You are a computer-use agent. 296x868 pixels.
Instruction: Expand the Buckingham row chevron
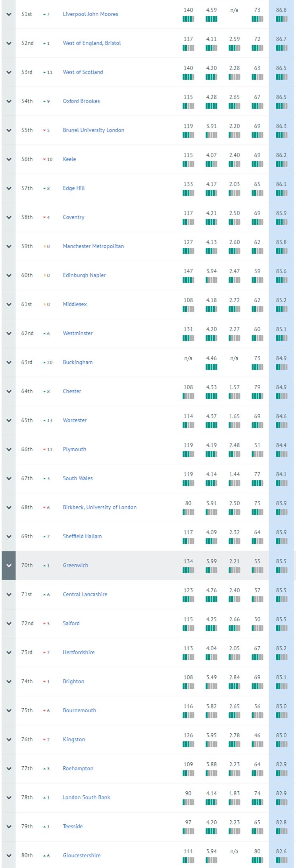pyautogui.click(x=9, y=362)
